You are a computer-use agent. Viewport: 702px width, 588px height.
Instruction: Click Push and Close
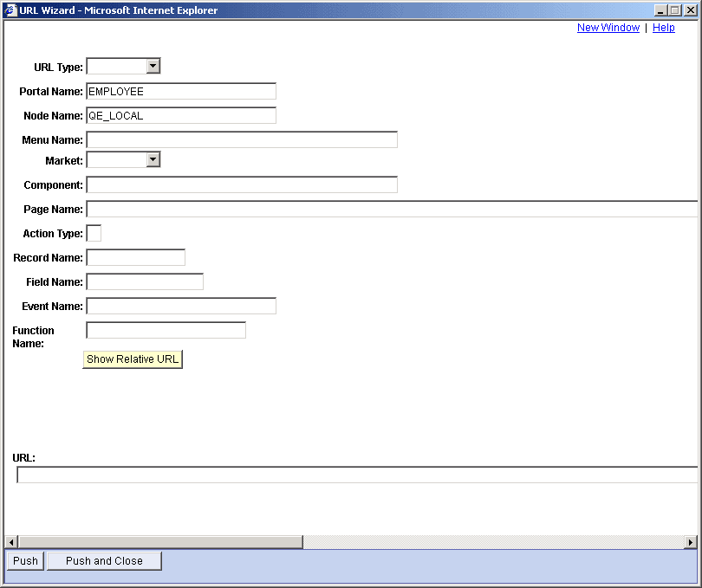[103, 560]
